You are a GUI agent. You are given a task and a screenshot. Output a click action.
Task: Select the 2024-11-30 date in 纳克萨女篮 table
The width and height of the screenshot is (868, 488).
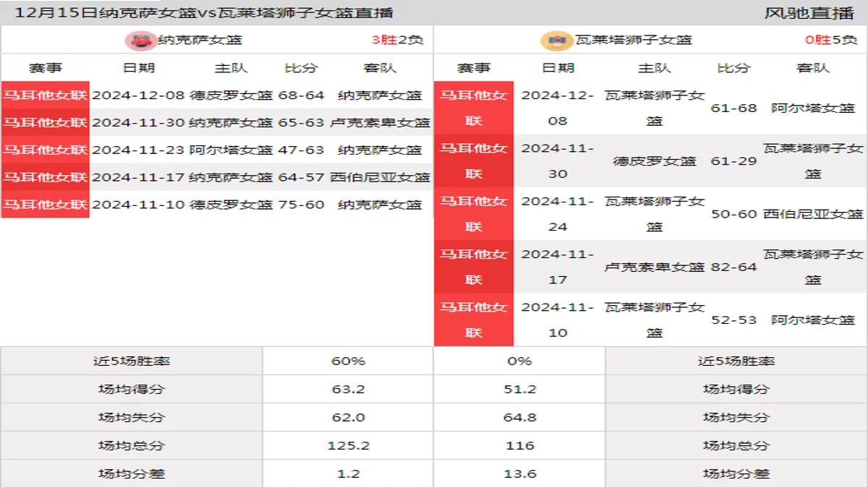click(x=139, y=122)
